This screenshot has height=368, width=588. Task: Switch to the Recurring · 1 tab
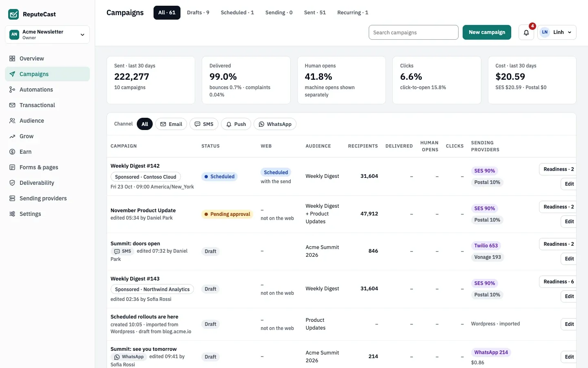(x=353, y=13)
